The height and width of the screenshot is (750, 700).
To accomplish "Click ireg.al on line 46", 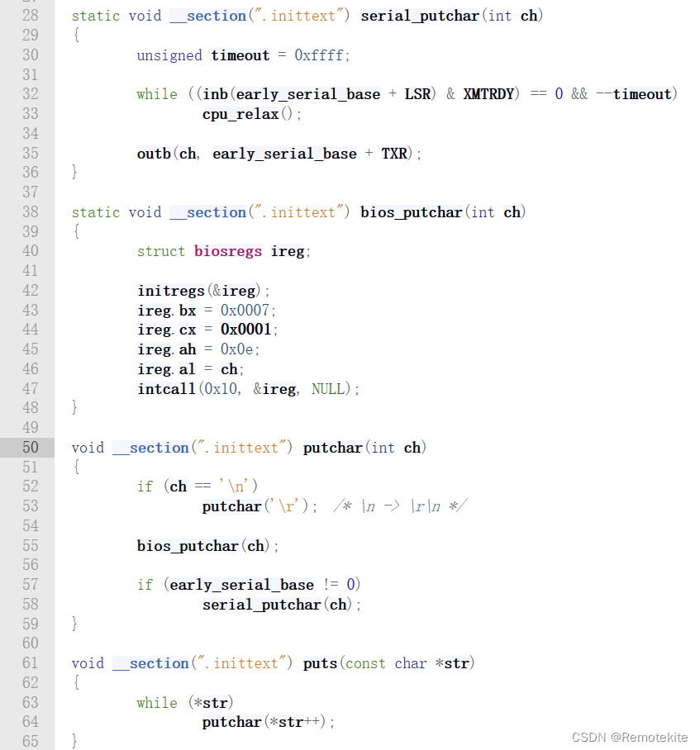I will coord(166,369).
